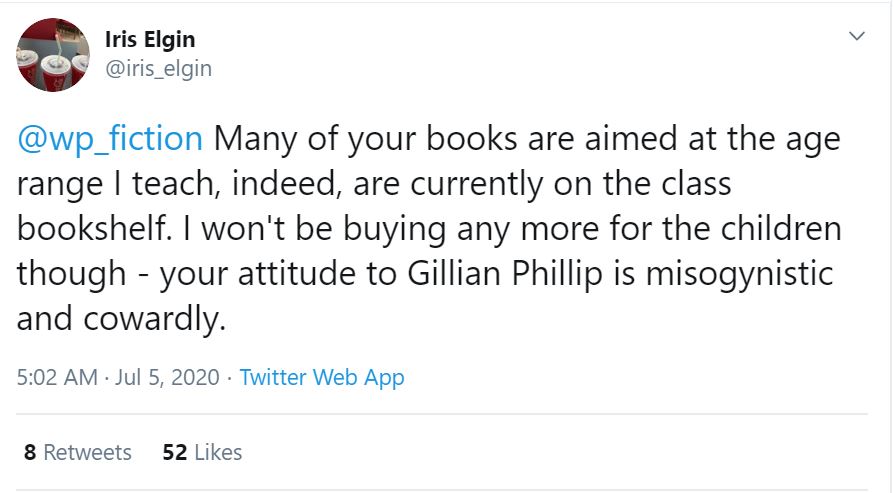Open the Iris Elgin display name
Viewport: 893px width, 493px height.
(x=149, y=39)
